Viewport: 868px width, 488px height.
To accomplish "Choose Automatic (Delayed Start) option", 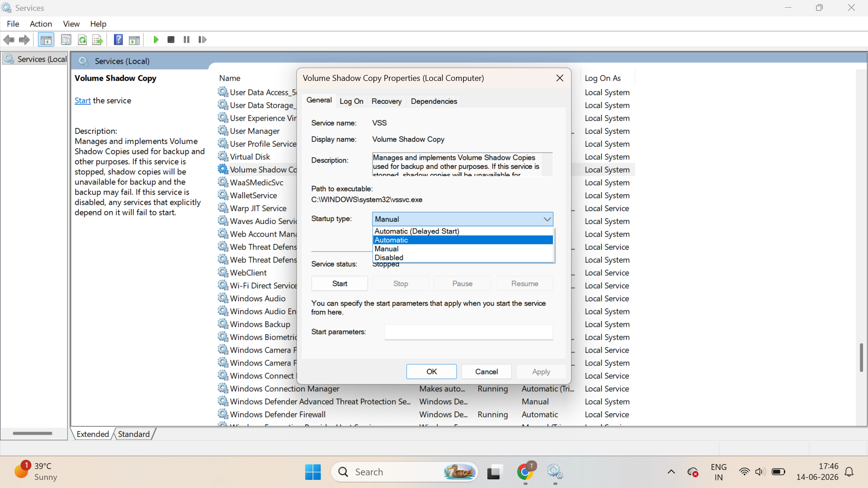I will click(x=463, y=231).
